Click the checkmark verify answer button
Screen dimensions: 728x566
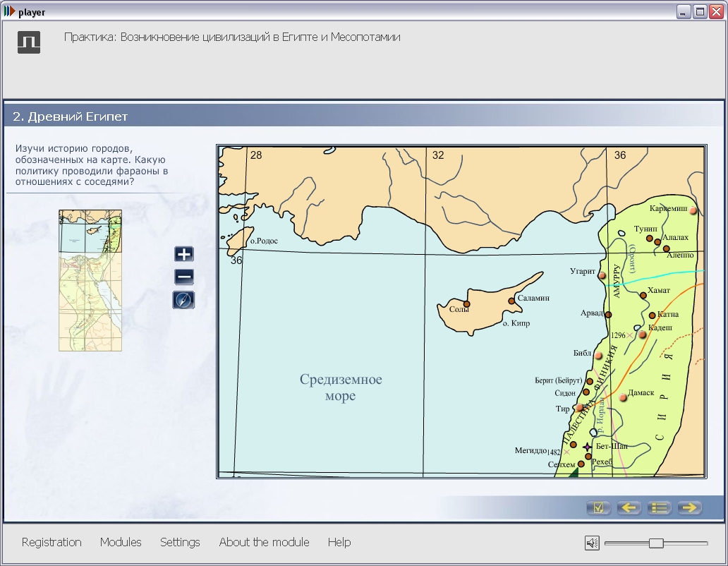point(598,507)
